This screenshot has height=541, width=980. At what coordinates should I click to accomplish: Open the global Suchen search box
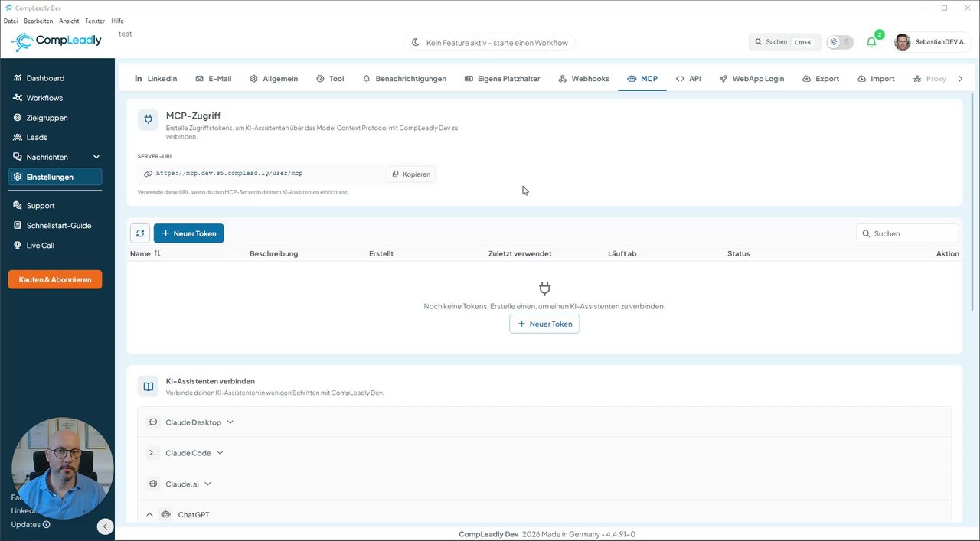point(785,42)
